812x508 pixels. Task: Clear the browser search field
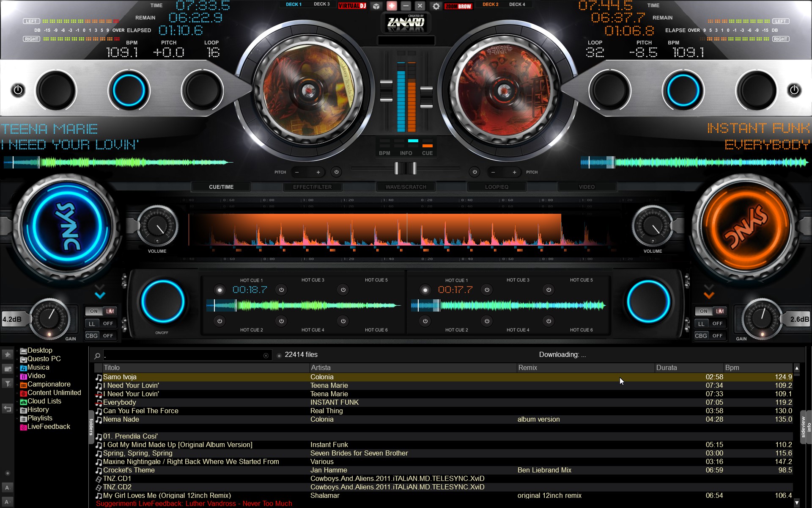point(266,356)
